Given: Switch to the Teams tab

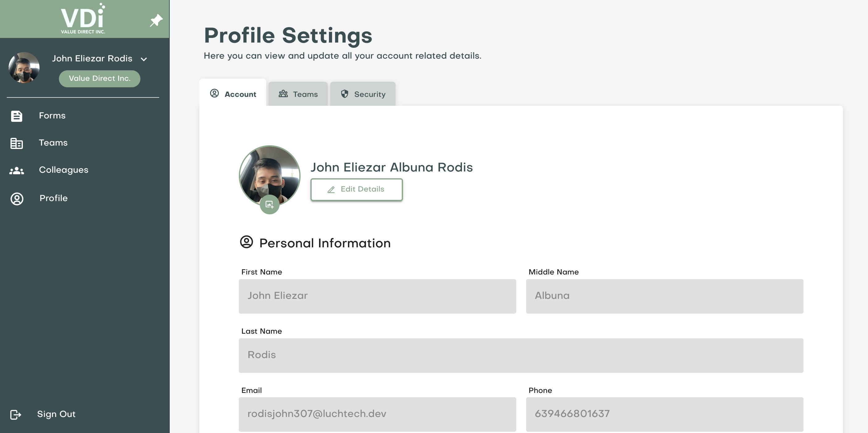Looking at the screenshot, I should 298,94.
